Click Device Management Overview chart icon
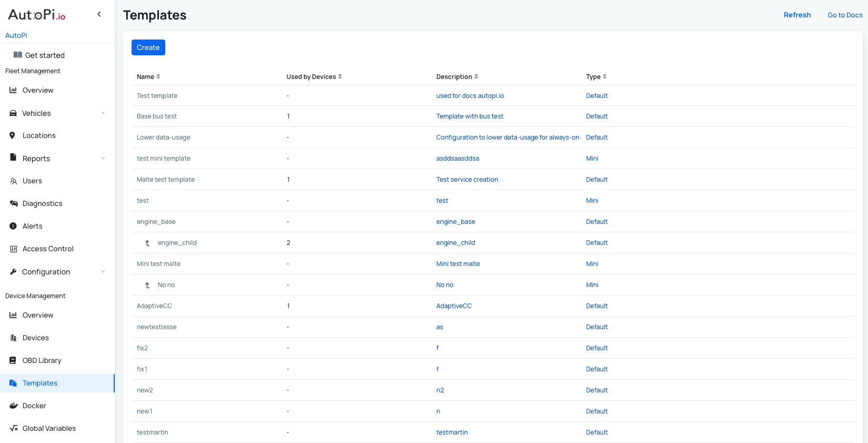 13,315
